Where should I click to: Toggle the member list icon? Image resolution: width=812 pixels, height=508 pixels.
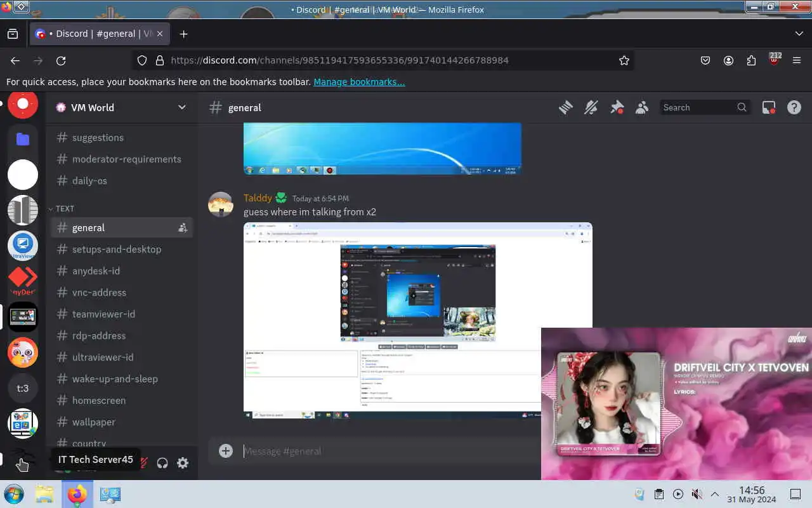(x=642, y=107)
